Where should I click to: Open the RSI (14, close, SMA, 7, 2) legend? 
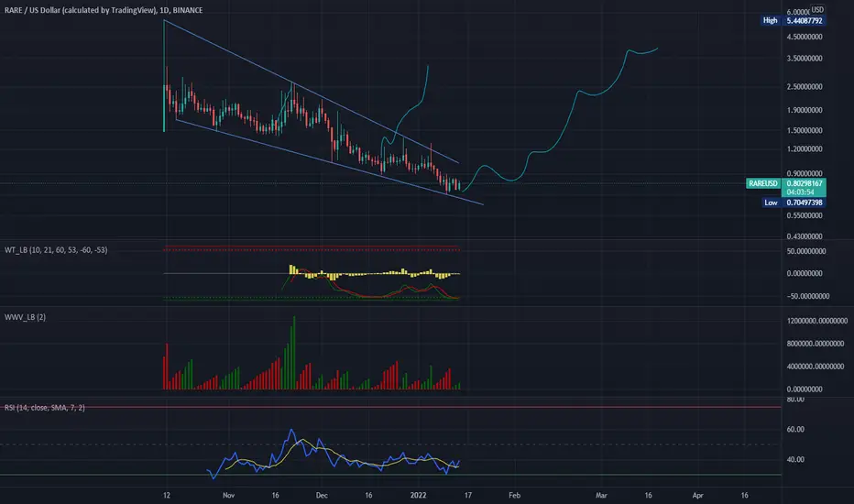click(x=45, y=408)
